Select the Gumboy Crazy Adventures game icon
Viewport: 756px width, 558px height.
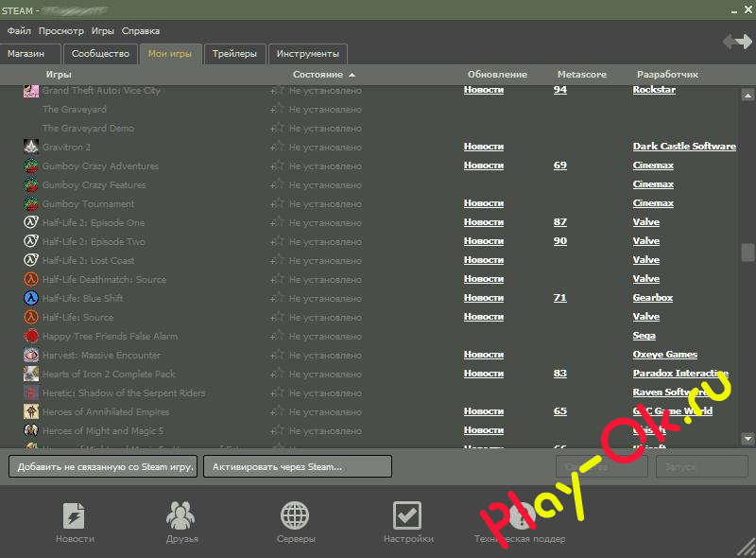[31, 166]
